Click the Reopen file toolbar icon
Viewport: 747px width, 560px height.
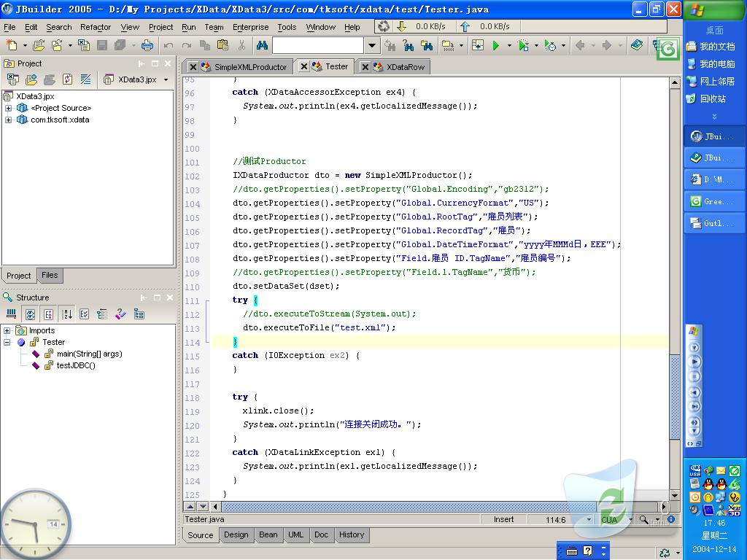click(x=57, y=45)
